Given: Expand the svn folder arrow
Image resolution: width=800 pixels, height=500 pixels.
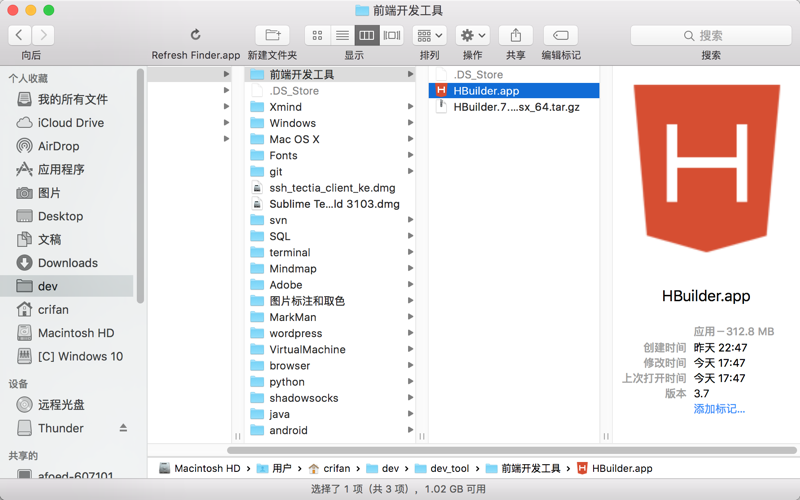Looking at the screenshot, I should 410,220.
